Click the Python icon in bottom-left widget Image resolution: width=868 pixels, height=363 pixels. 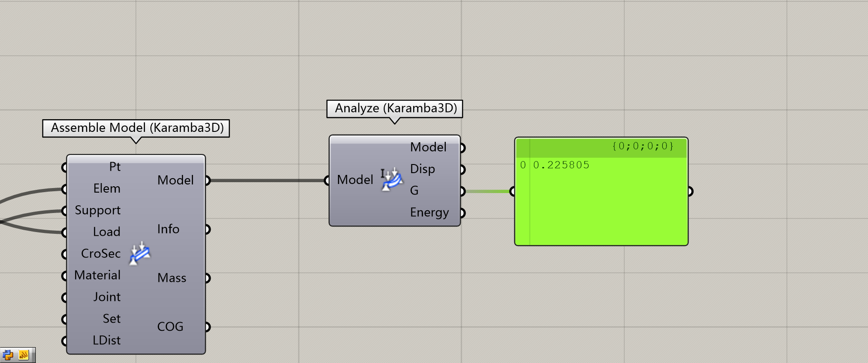(x=8, y=355)
